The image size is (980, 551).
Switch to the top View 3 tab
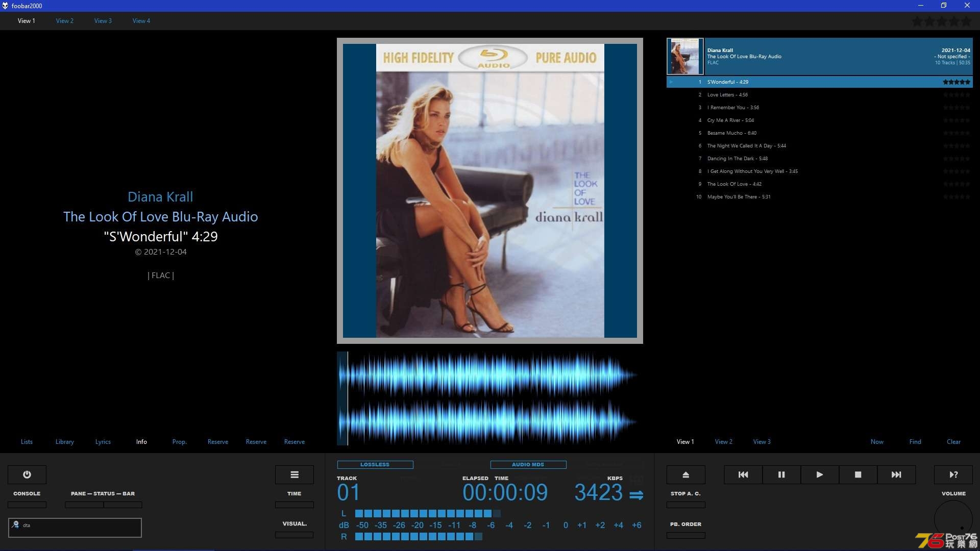point(103,21)
